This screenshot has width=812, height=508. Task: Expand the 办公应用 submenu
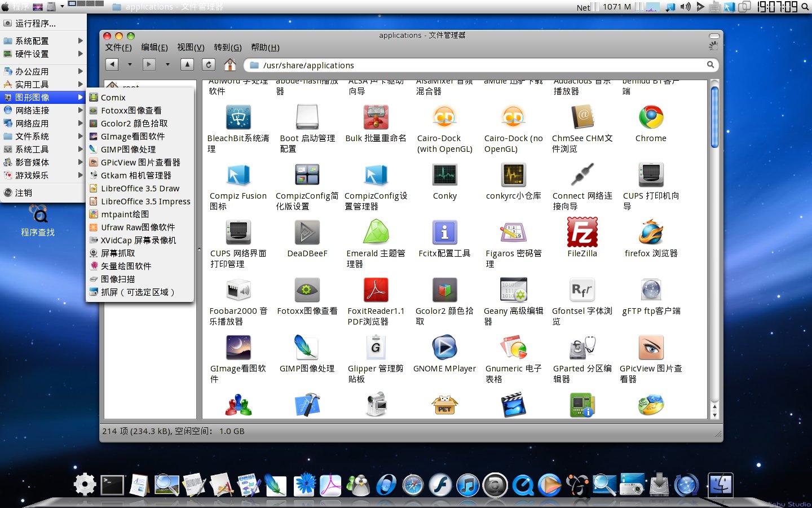pos(43,71)
